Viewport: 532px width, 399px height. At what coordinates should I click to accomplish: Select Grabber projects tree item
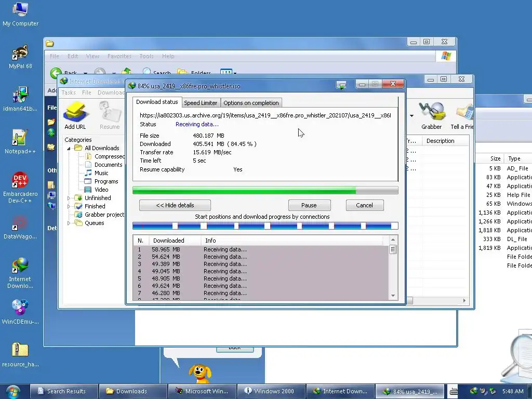click(99, 215)
